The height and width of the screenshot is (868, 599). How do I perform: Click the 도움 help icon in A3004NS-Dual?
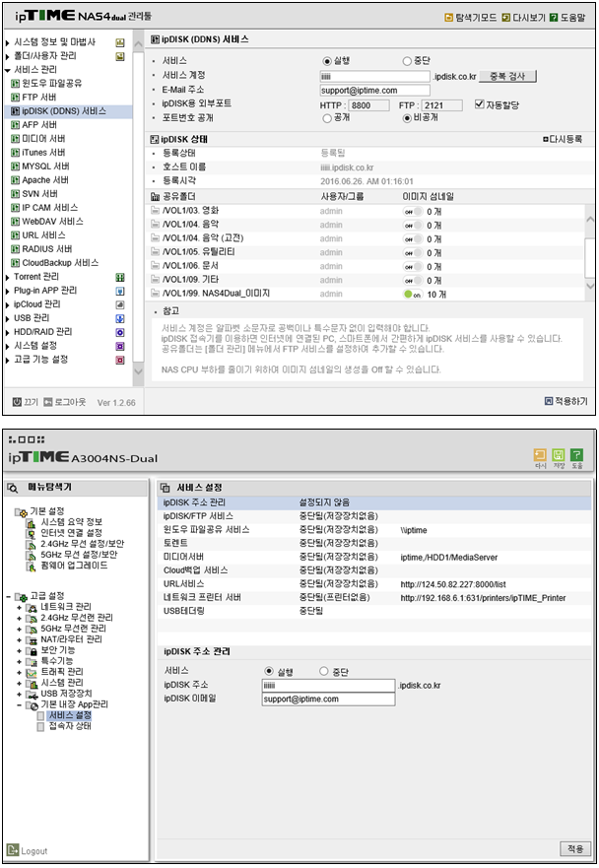click(x=576, y=454)
